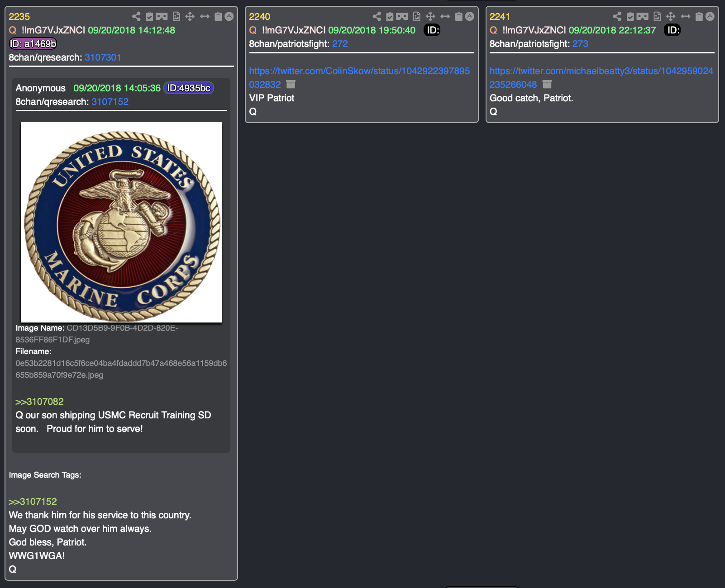Image resolution: width=725 pixels, height=588 pixels.
Task: Click post number 2241
Action: pos(500,17)
